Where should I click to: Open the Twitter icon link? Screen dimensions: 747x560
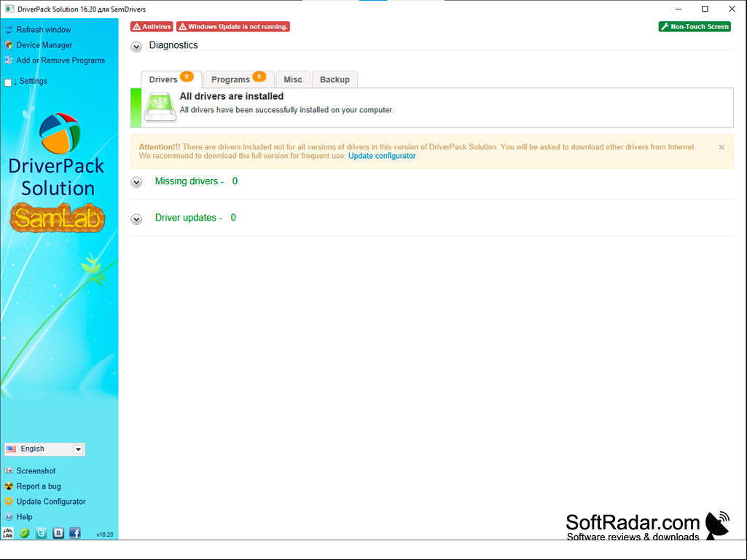click(42, 533)
